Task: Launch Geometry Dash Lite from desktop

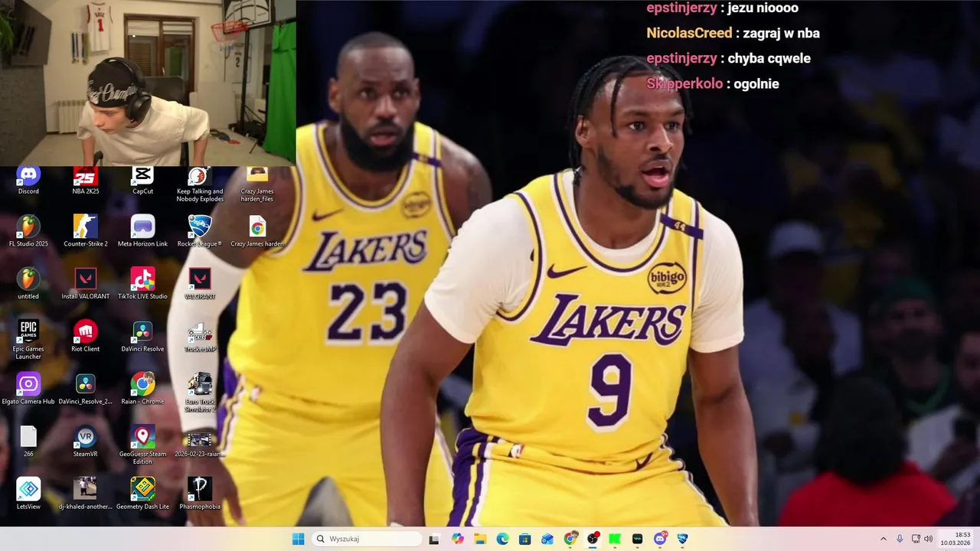Action: click(x=142, y=494)
